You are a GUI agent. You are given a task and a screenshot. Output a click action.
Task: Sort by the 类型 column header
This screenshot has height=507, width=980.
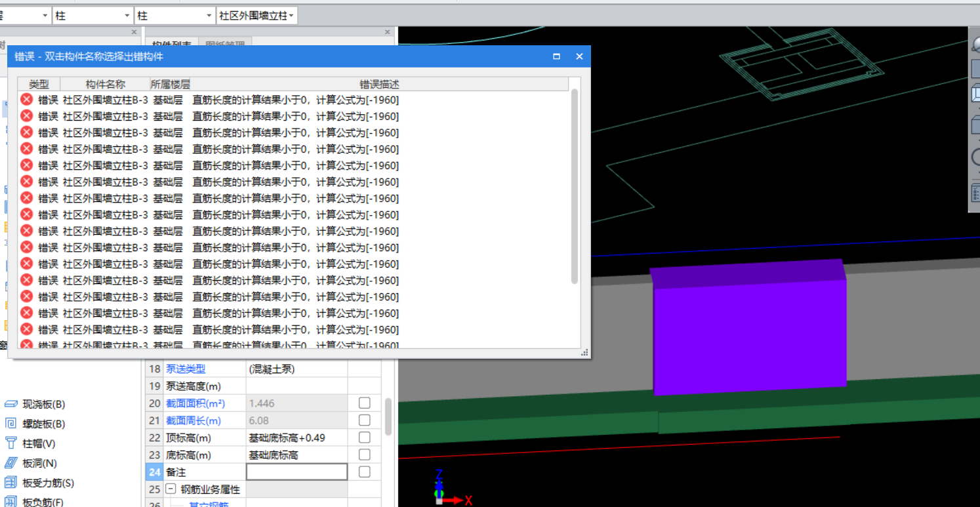39,84
